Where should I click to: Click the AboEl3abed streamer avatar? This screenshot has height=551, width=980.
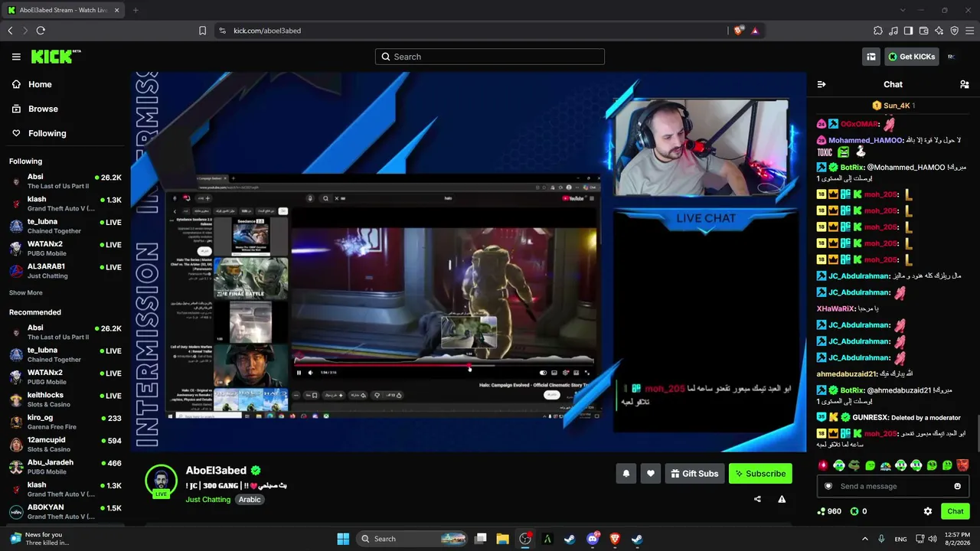[x=161, y=481]
